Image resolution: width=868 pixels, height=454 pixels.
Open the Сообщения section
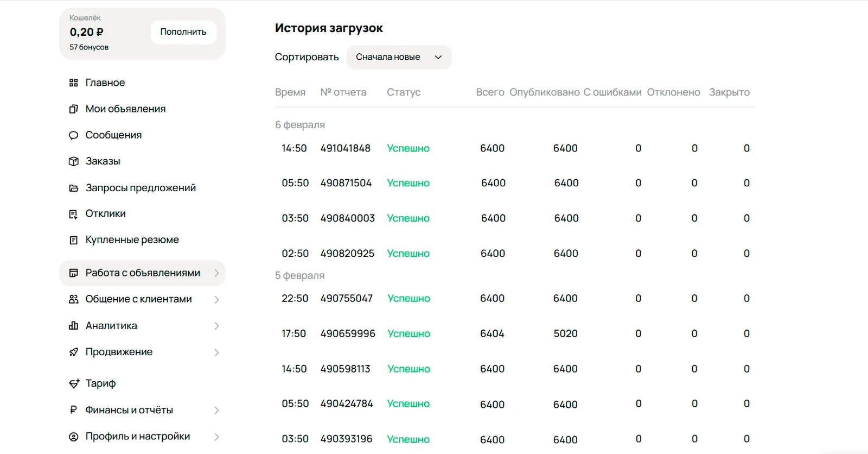(113, 135)
